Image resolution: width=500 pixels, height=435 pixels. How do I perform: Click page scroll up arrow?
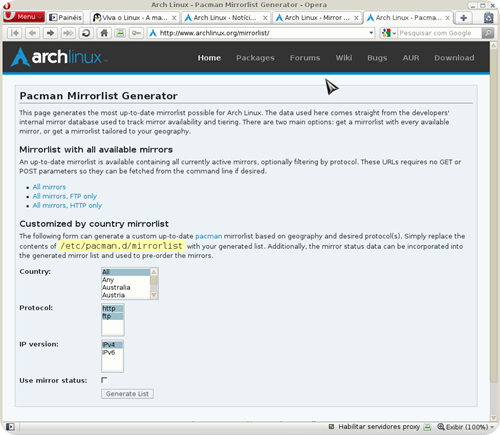tap(494, 46)
